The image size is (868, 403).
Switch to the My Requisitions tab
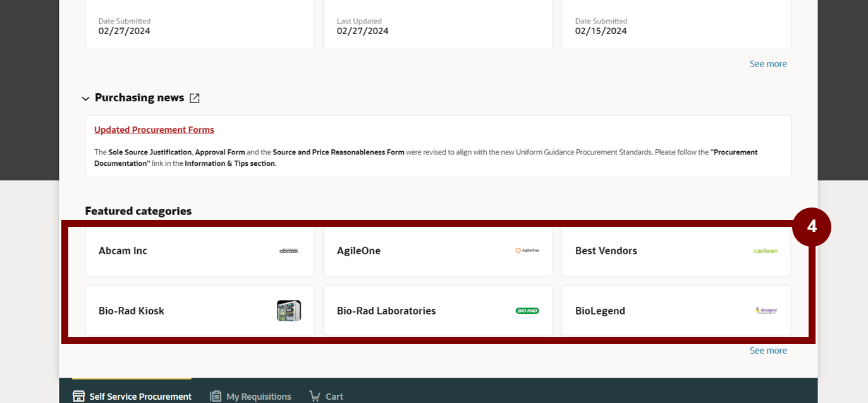click(x=250, y=396)
